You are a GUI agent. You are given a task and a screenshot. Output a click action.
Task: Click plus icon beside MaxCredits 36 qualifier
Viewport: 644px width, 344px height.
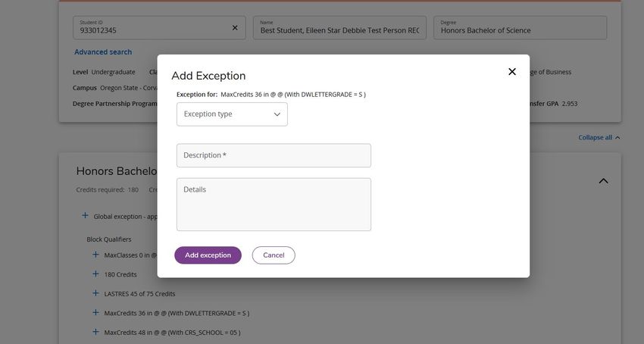(x=95, y=312)
